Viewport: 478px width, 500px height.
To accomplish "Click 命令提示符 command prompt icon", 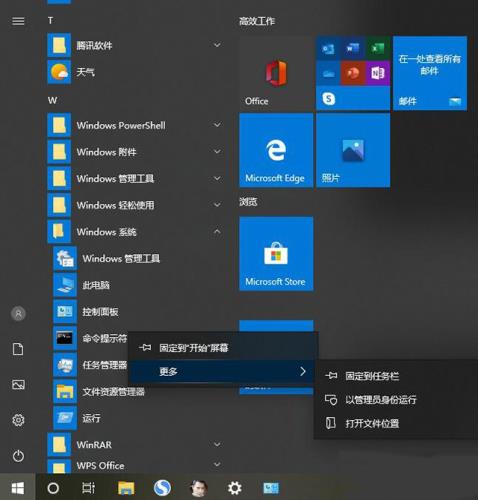I will 65,338.
